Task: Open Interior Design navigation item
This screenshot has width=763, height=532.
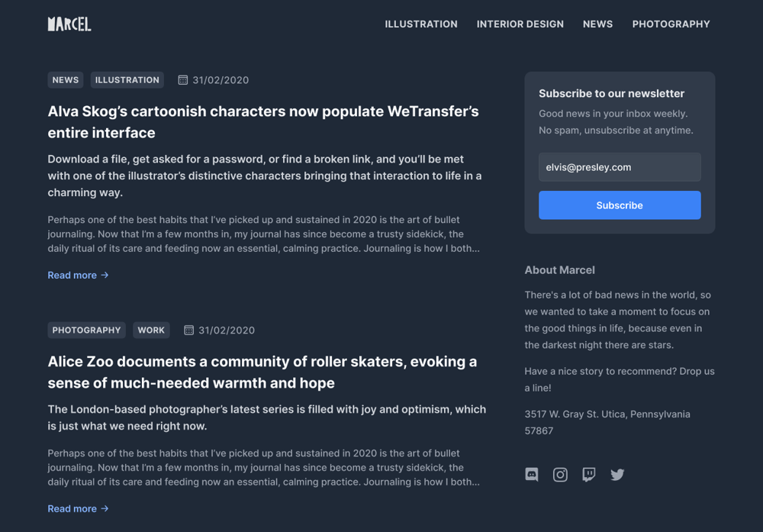Action: click(x=520, y=24)
